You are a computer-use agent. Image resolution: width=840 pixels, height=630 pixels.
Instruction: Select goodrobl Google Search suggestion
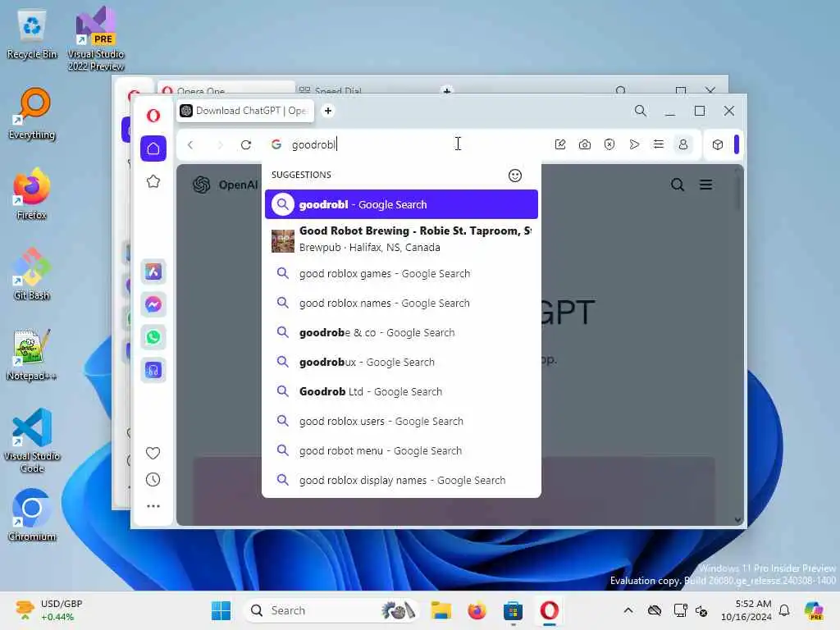401,204
